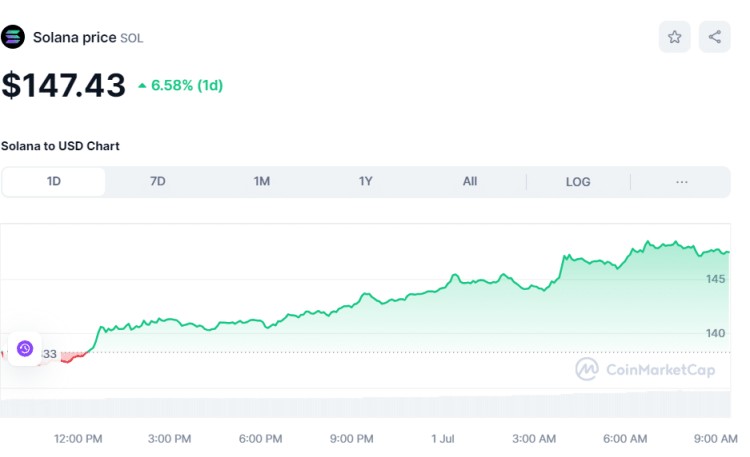Click Solana to USD Chart title
The height and width of the screenshot is (457, 750).
(x=60, y=146)
